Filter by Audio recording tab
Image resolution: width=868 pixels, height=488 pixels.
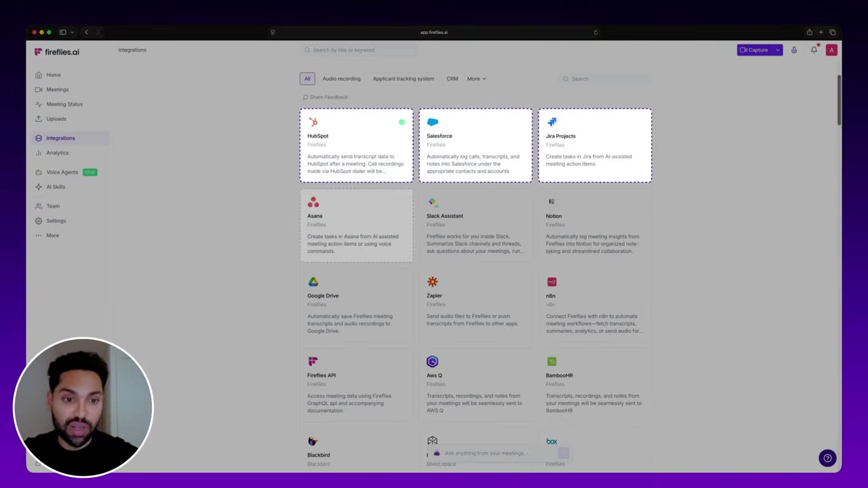tap(341, 79)
